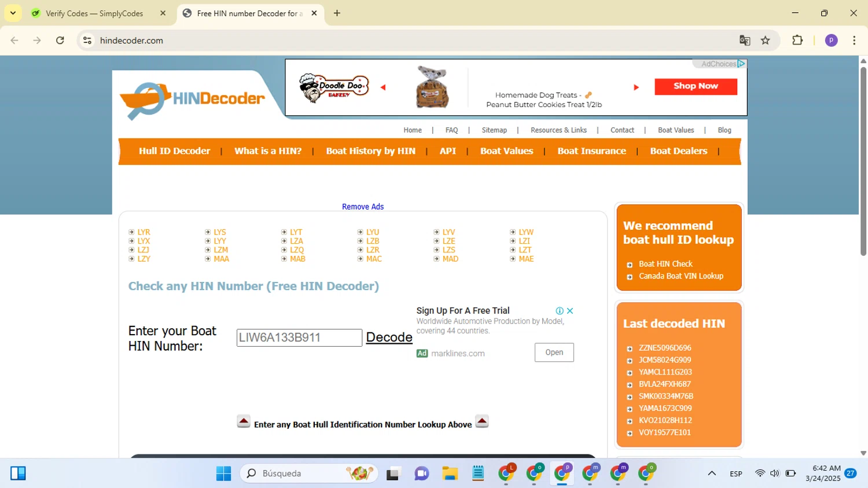The height and width of the screenshot is (488, 868).
Task: Select Boat History by HIN menu item
Action: pos(370,151)
